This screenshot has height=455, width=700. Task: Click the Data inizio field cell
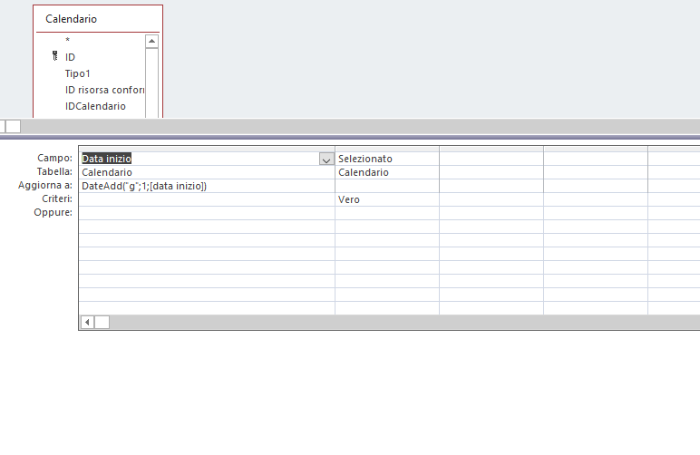pos(198,159)
